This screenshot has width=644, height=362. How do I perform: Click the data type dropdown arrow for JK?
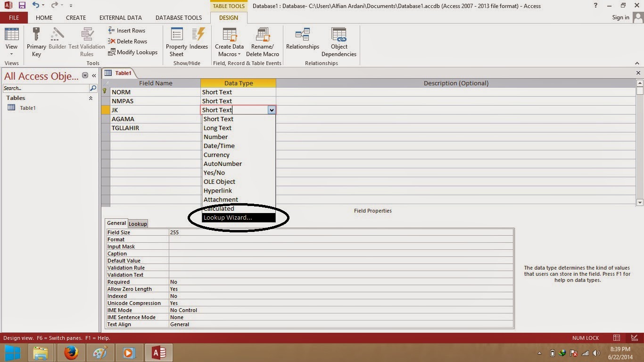tap(272, 110)
